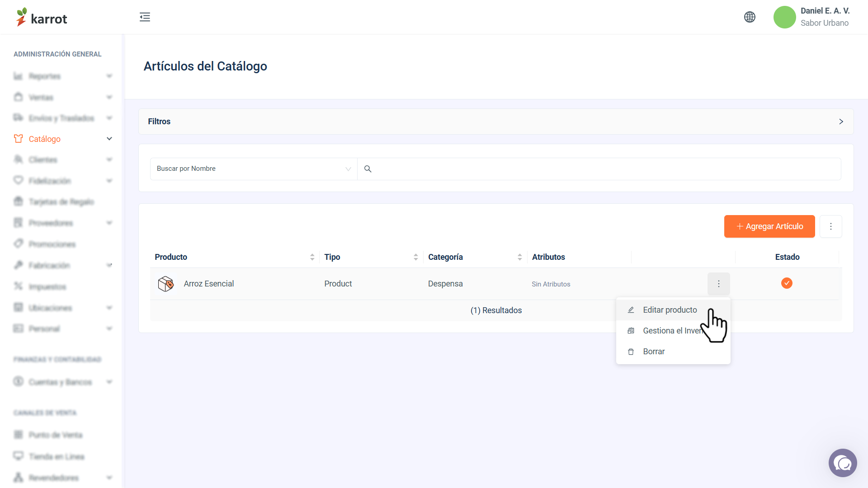Click the Revendedores network icon

click(x=18, y=478)
